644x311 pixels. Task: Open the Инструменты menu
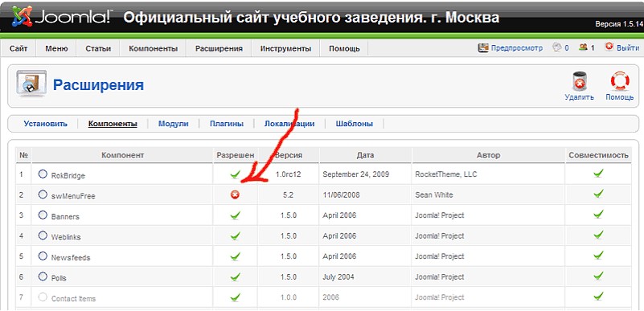[x=285, y=48]
